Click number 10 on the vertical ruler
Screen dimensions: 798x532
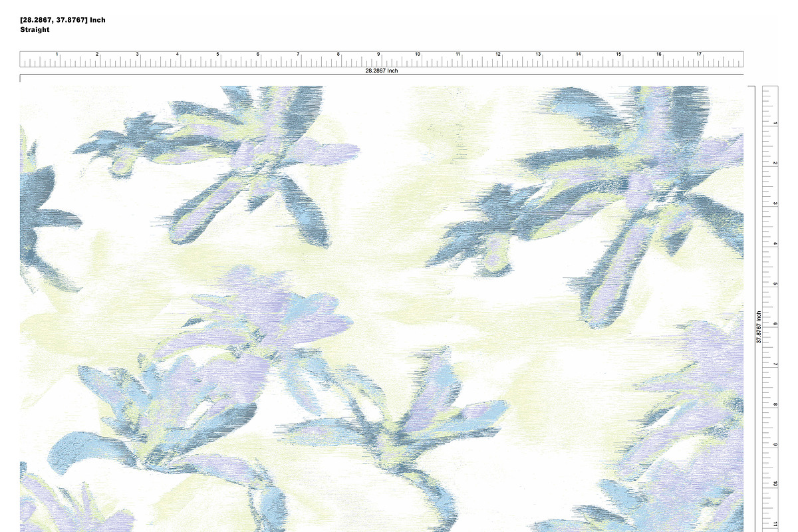point(775,485)
